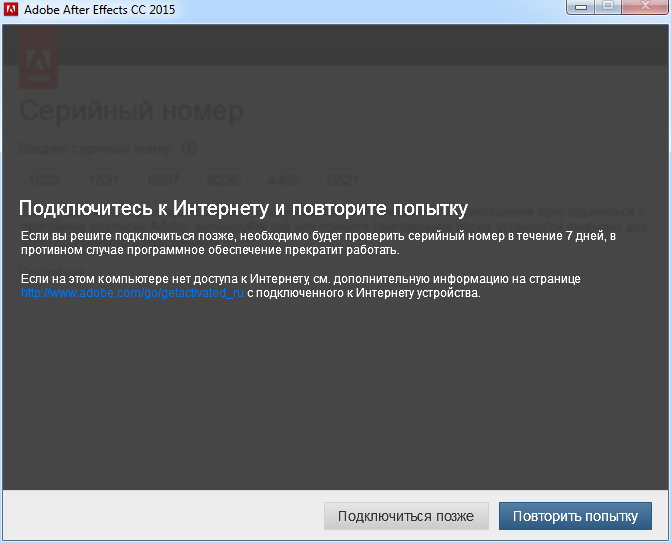671x543 pixels.
Task: Select the serial number field containing 9236
Action: click(x=224, y=181)
